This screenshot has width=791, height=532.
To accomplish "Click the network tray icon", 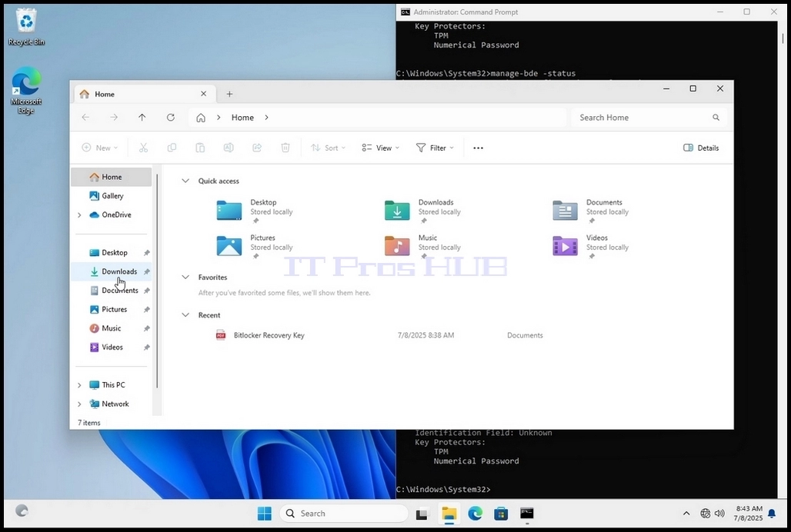I will tap(706, 514).
